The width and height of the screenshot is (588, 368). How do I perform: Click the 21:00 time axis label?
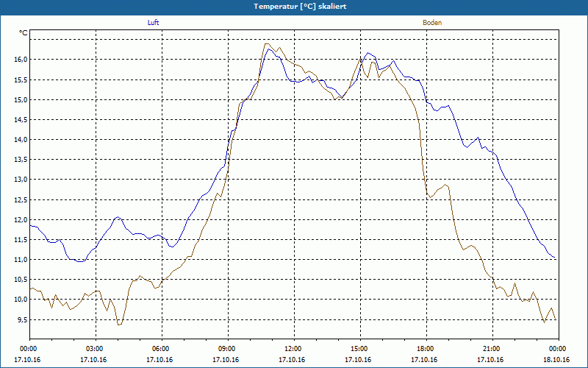[x=492, y=349]
